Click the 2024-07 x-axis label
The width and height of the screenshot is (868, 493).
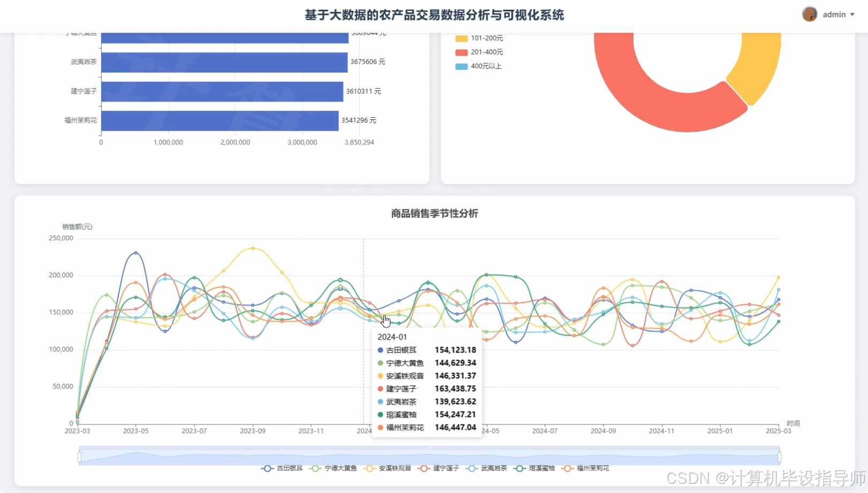tap(545, 431)
